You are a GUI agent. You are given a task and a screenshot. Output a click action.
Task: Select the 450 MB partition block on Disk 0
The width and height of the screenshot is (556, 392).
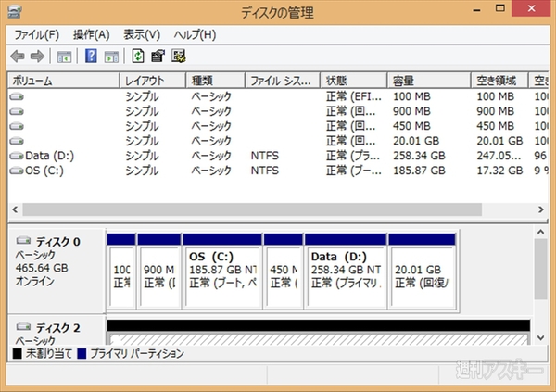284,272
